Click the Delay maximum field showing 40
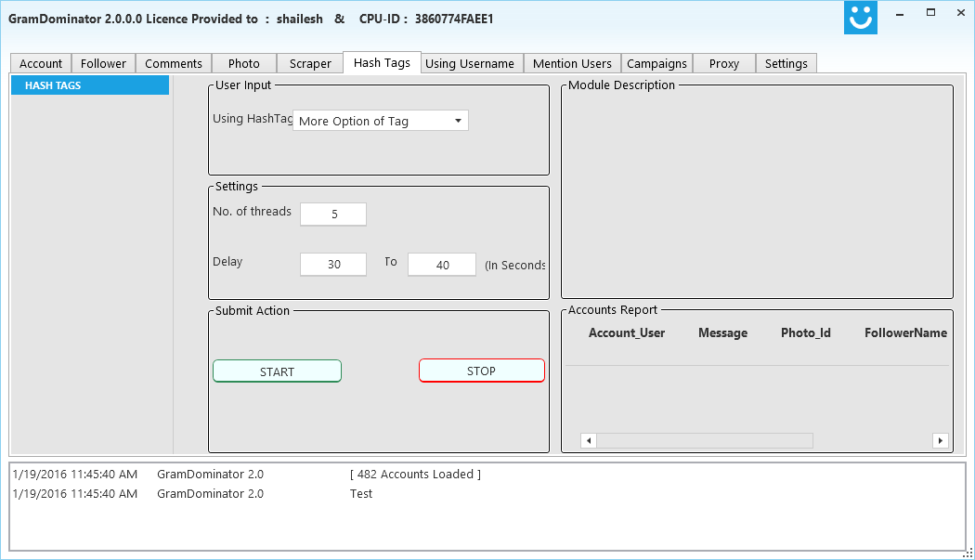The image size is (975, 560). [442, 265]
